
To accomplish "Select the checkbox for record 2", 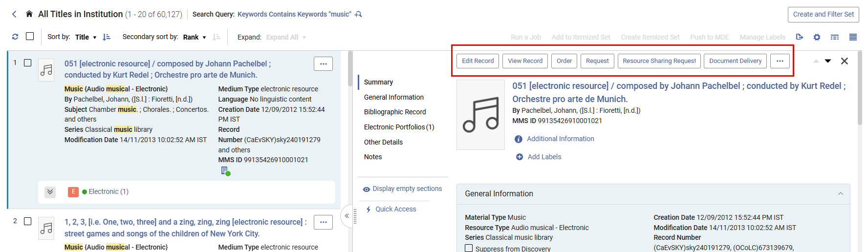I will (28, 221).
